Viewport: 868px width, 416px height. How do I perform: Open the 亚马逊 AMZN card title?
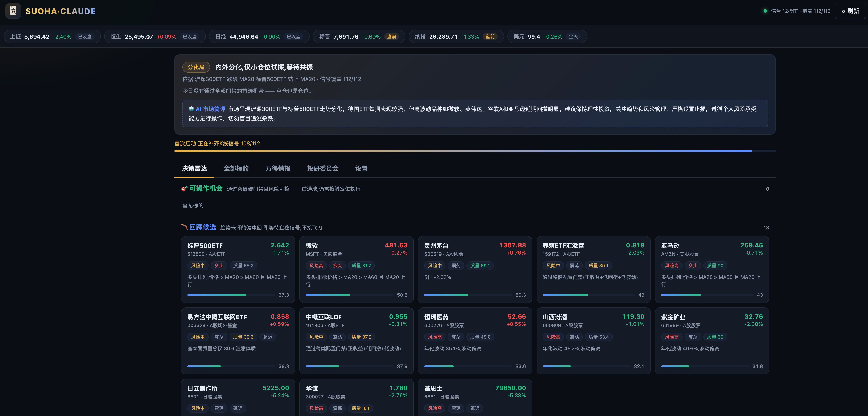670,246
